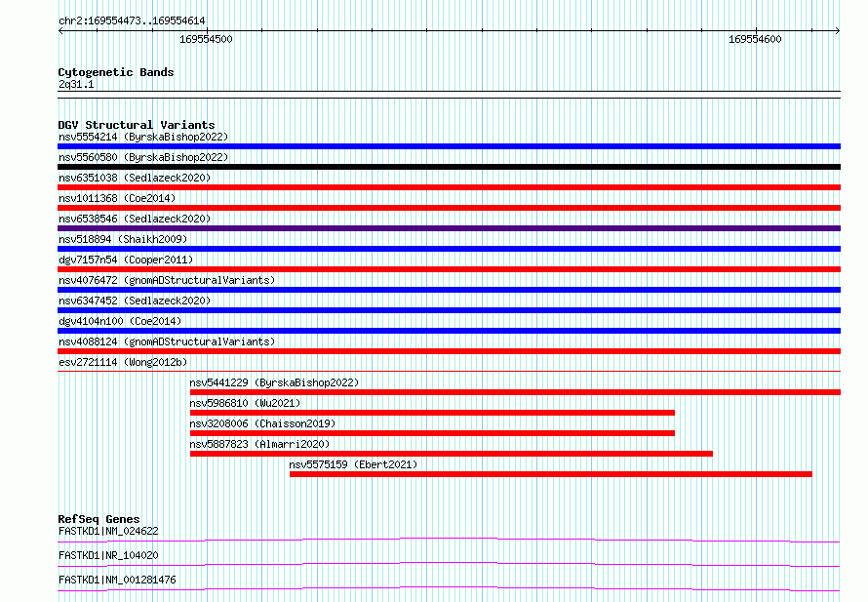
Task: Open transcript FASTKD1|NR_104020
Action: click(x=108, y=555)
